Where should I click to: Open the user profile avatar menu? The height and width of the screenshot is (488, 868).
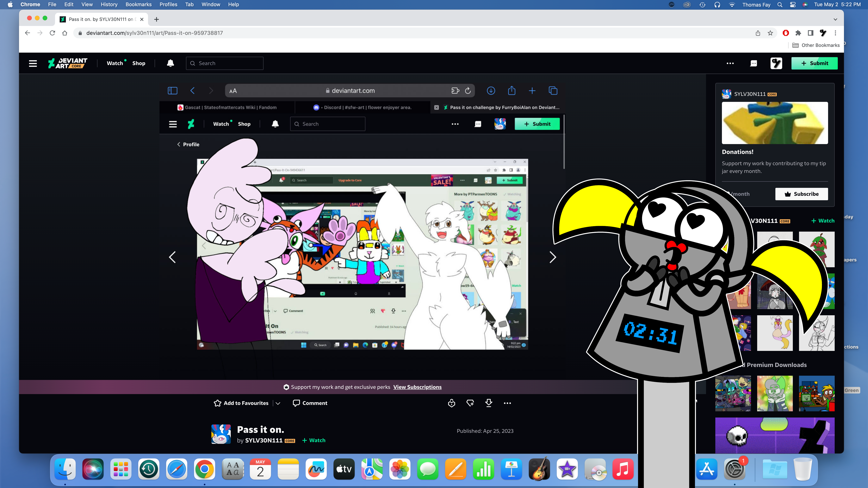click(776, 63)
